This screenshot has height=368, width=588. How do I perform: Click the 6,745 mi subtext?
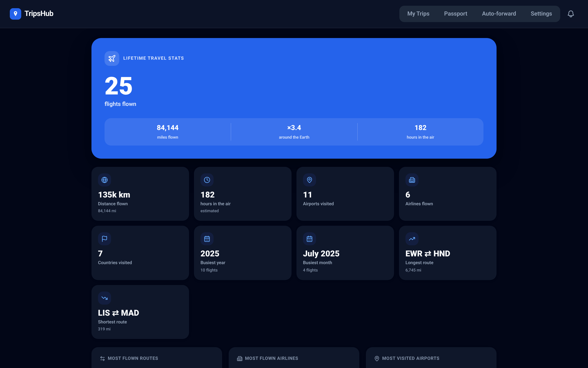click(x=413, y=270)
